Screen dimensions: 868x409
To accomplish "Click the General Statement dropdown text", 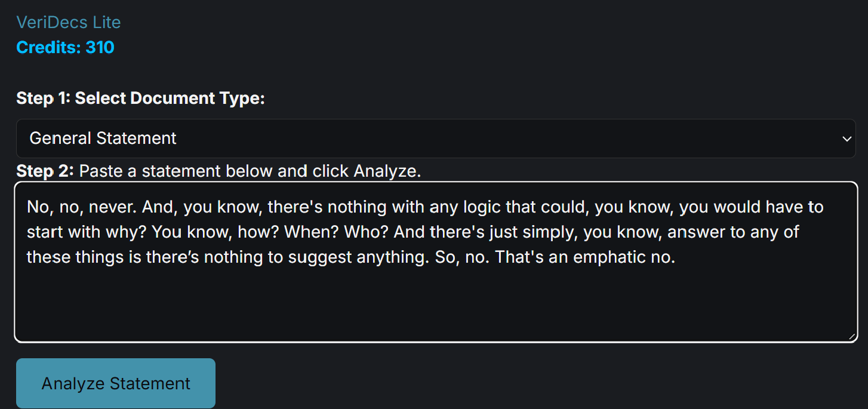I will point(102,138).
